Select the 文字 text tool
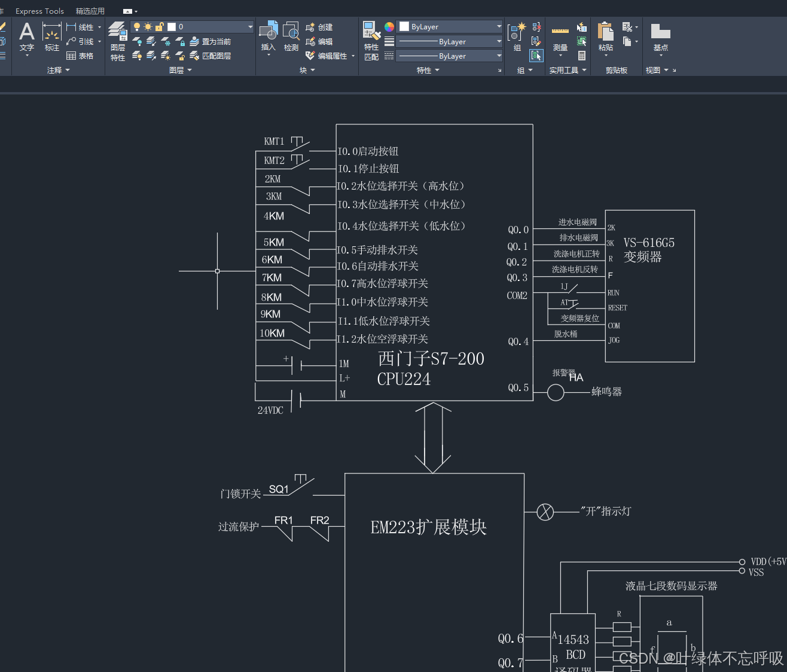787x672 pixels. (x=27, y=37)
